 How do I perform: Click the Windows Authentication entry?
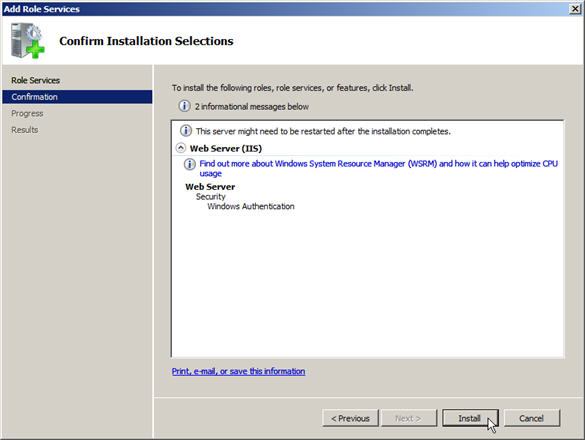click(x=251, y=206)
